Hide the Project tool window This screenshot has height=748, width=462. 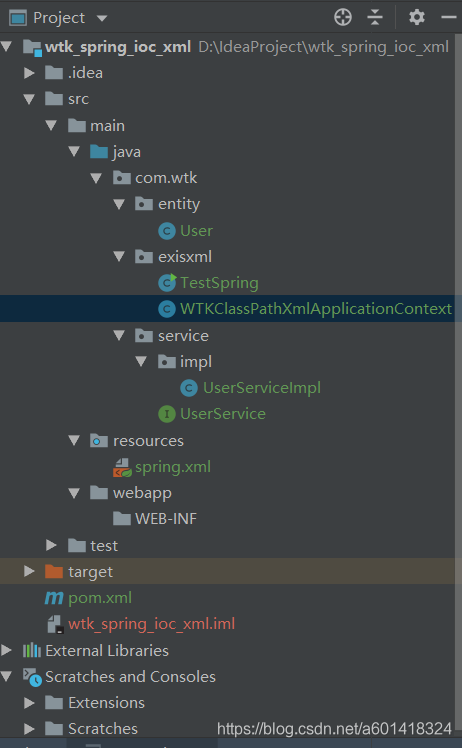[x=449, y=17]
